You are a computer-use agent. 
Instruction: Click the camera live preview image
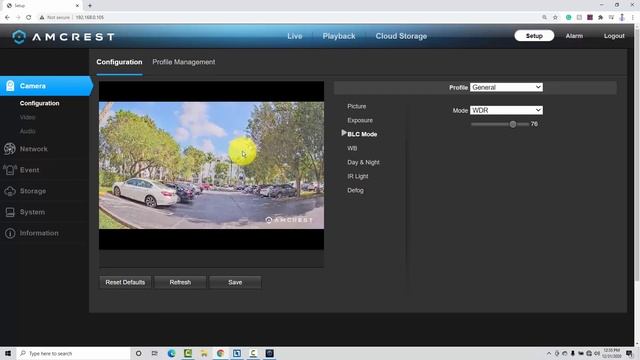click(x=211, y=165)
